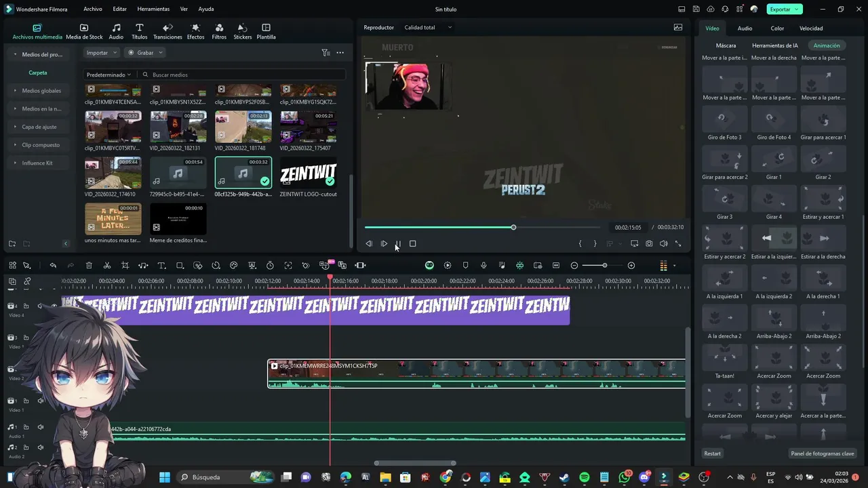Click the player volume speaker icon
The width and height of the screenshot is (868, 488).
[663, 243]
